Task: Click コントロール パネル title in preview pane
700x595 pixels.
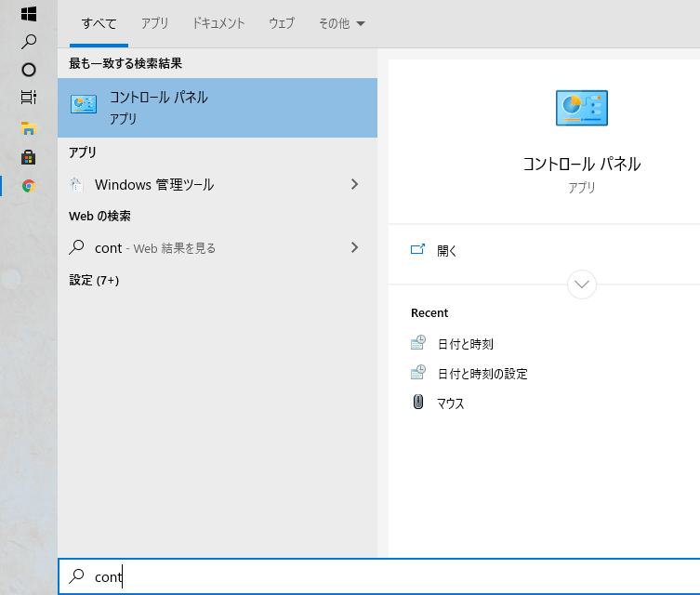Action: 581,164
